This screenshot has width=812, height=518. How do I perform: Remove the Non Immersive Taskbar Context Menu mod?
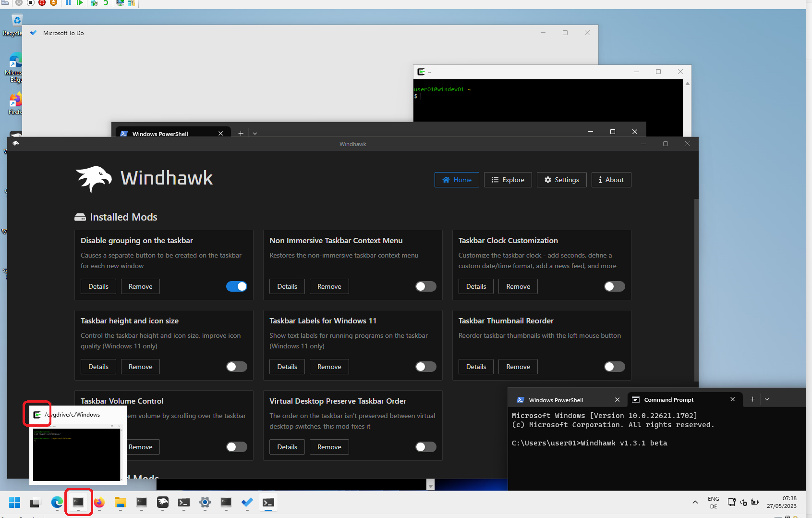[x=329, y=286]
